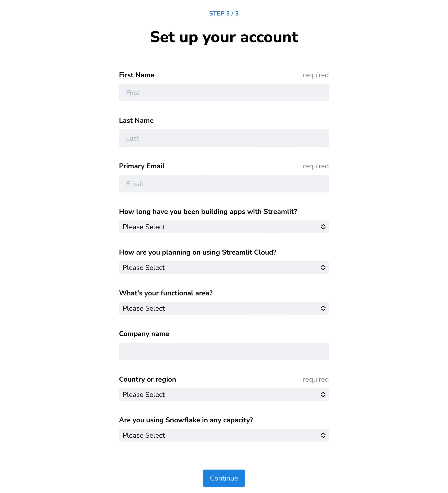Open the Streamlit Cloud usage plan dropdown
This screenshot has height=493, width=448.
pyautogui.click(x=220, y=267)
